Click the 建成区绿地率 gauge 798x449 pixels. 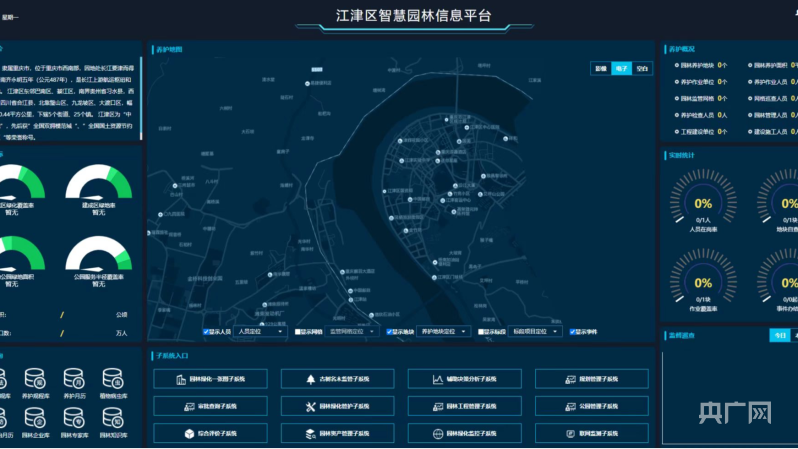click(99, 182)
